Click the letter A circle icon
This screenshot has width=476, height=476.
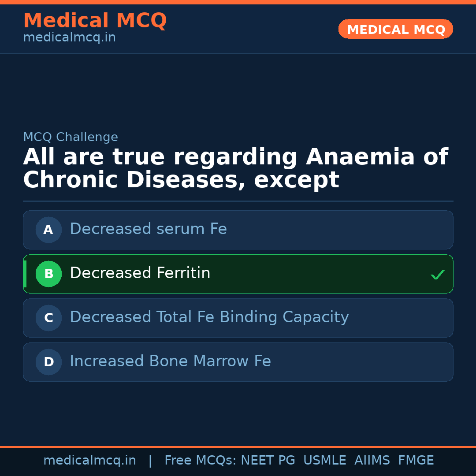pyautogui.click(x=48, y=230)
